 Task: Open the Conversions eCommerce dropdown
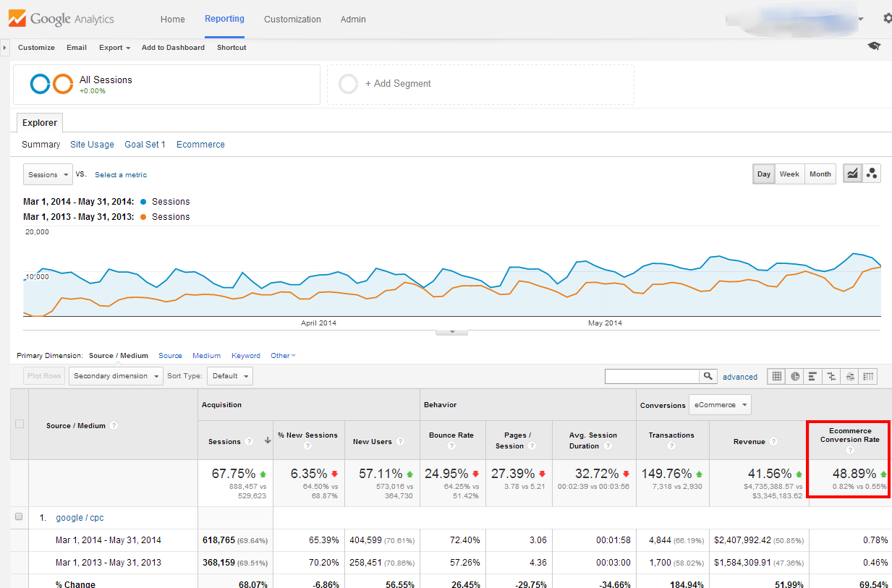tap(720, 405)
